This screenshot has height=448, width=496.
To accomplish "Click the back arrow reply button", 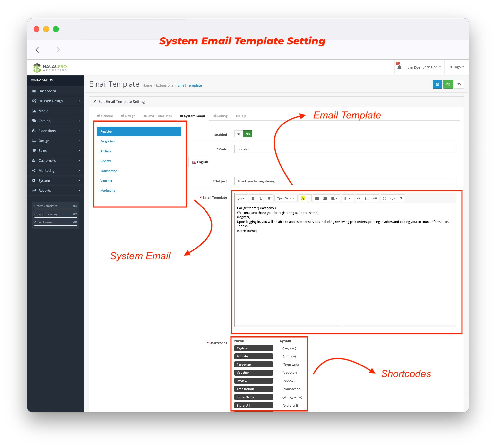I will click(x=459, y=84).
